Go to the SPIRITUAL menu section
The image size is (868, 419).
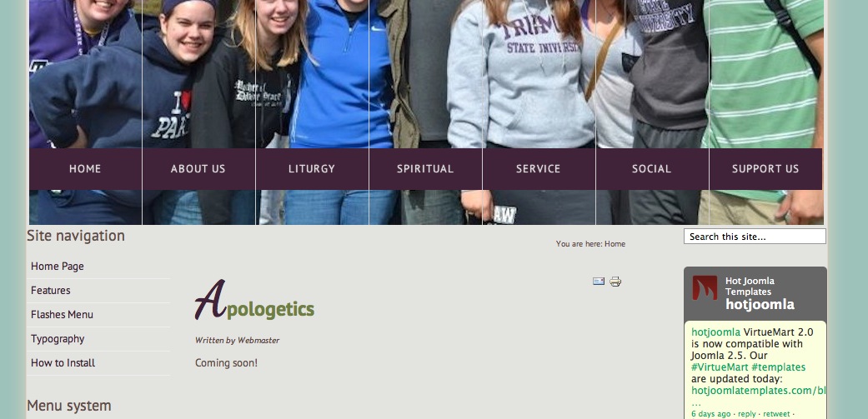pyautogui.click(x=425, y=169)
